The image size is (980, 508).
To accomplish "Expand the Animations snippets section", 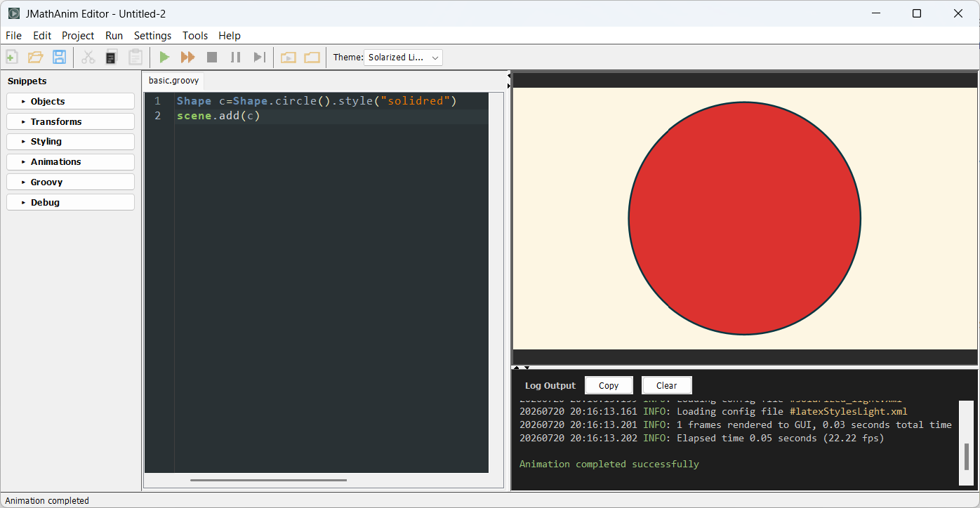I will tap(70, 162).
